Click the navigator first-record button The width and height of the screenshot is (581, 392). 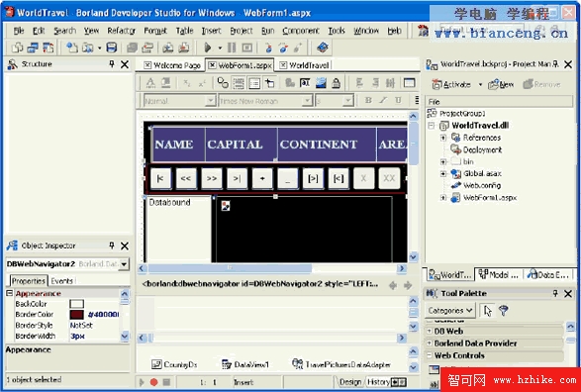pos(160,178)
